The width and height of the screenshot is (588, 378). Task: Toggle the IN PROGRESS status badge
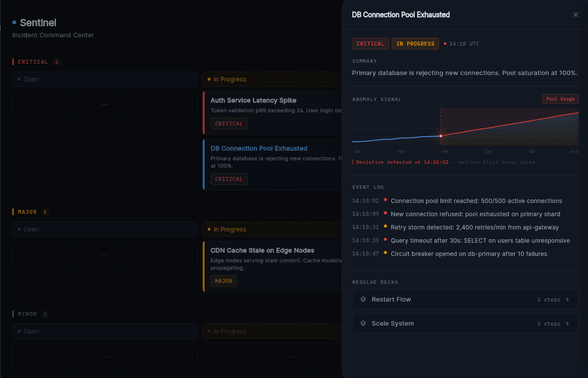(415, 43)
